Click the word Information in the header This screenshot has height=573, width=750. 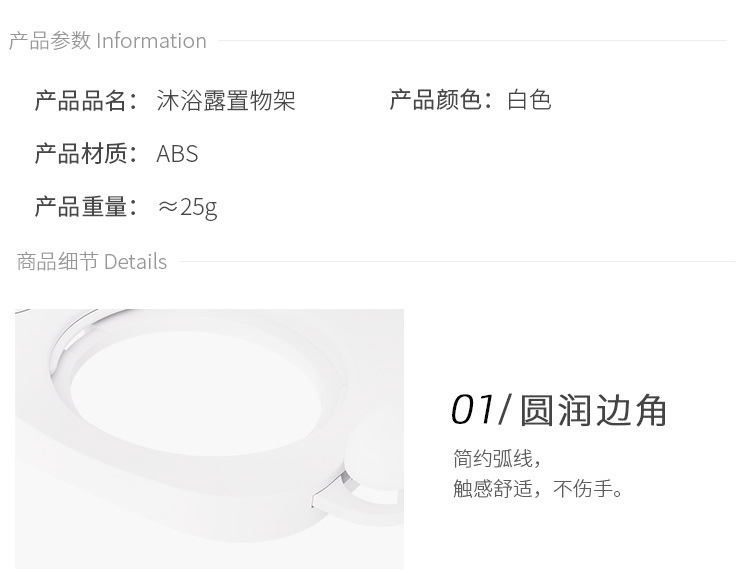click(x=151, y=41)
